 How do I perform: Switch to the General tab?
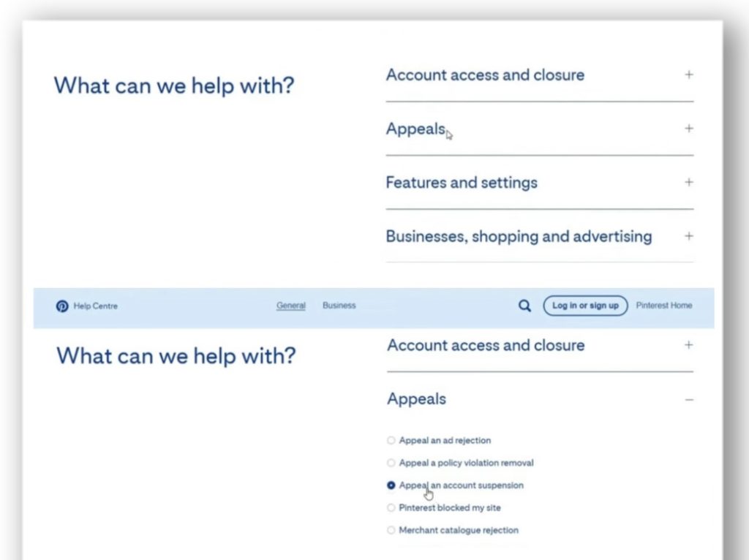[290, 306]
